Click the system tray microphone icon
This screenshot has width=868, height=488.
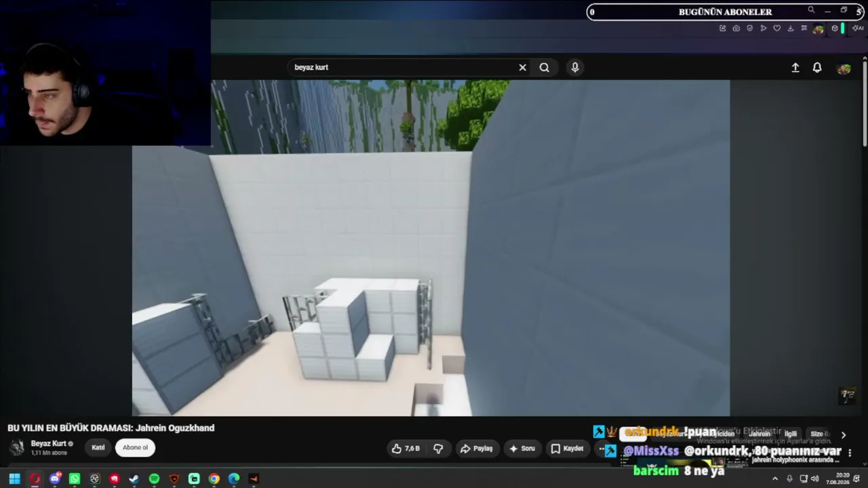(x=789, y=479)
